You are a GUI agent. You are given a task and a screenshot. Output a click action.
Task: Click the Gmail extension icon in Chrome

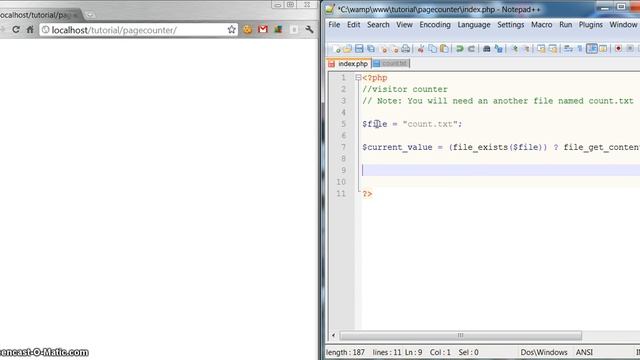[x=263, y=29]
